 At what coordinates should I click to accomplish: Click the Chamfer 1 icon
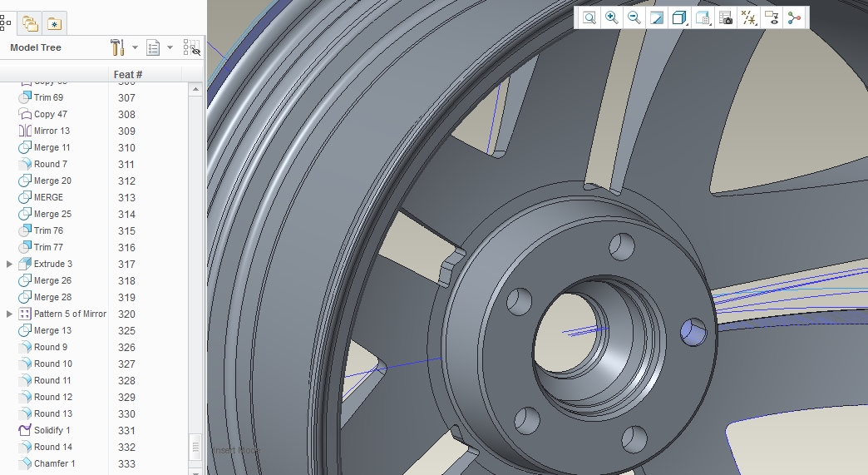(x=25, y=463)
